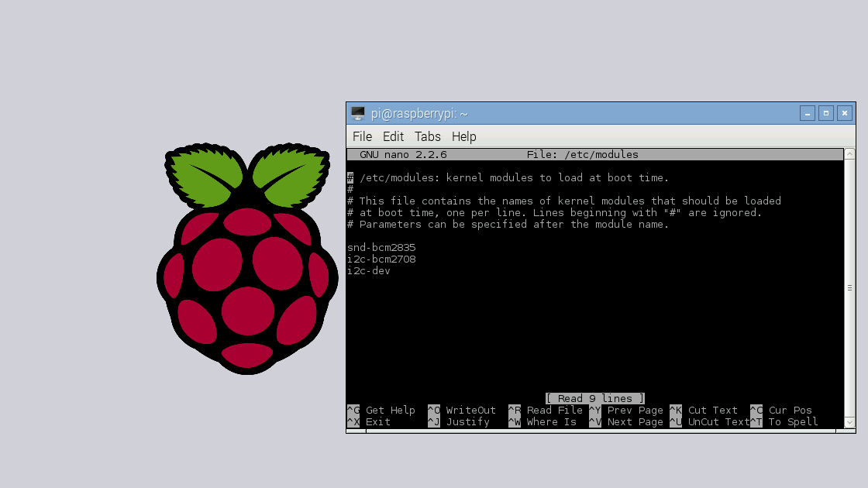Click the line 'at boot time, one per line'
This screenshot has height=488, width=868.
555,212
